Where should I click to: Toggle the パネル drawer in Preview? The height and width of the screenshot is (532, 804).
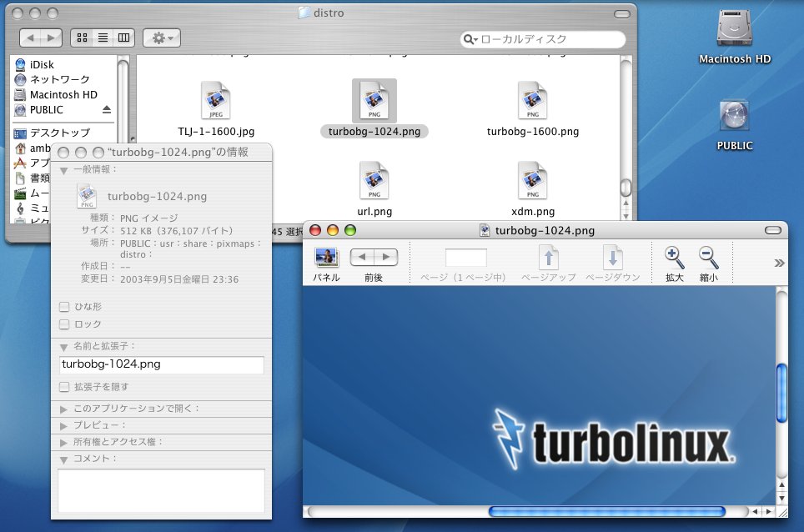tap(326, 257)
